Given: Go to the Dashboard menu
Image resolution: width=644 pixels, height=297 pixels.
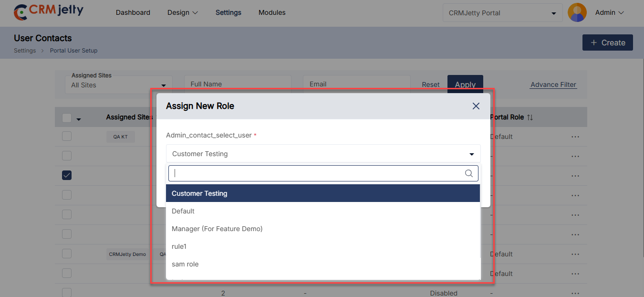Looking at the screenshot, I should click(133, 13).
